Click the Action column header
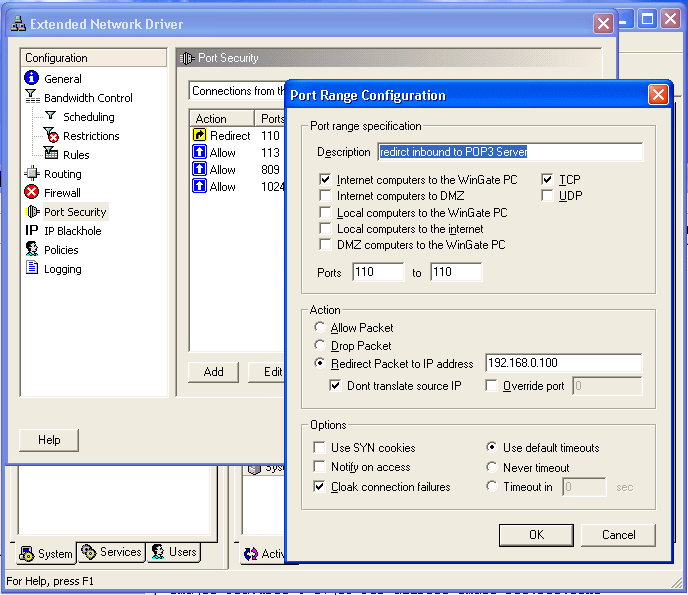Screen dimensions: 688x595 [x=222, y=118]
